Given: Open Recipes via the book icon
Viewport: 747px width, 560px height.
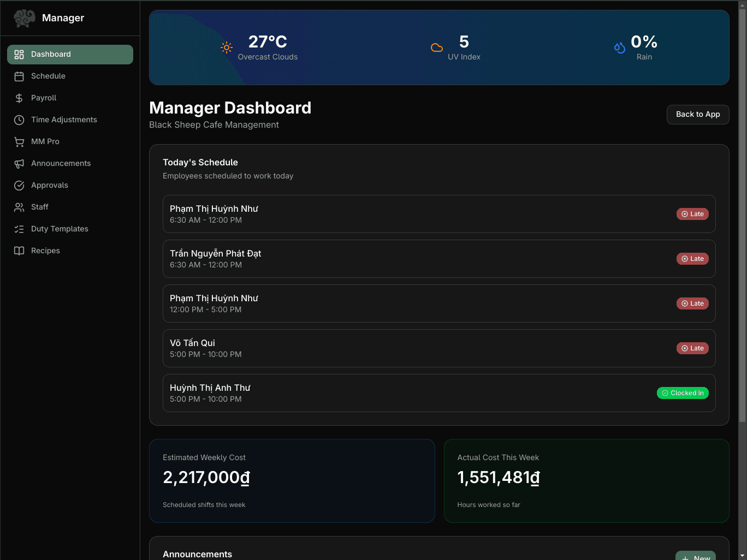Looking at the screenshot, I should tap(19, 251).
